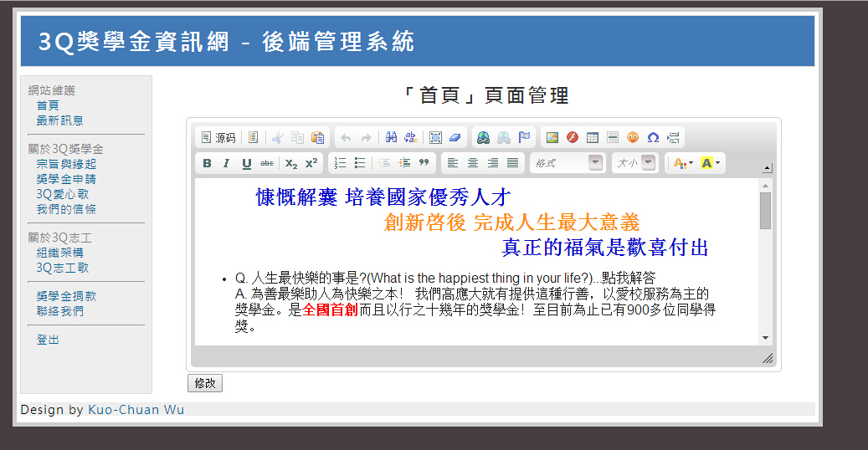Toggle italic formatting
Image resolution: width=868 pixels, height=450 pixels.
point(226,163)
